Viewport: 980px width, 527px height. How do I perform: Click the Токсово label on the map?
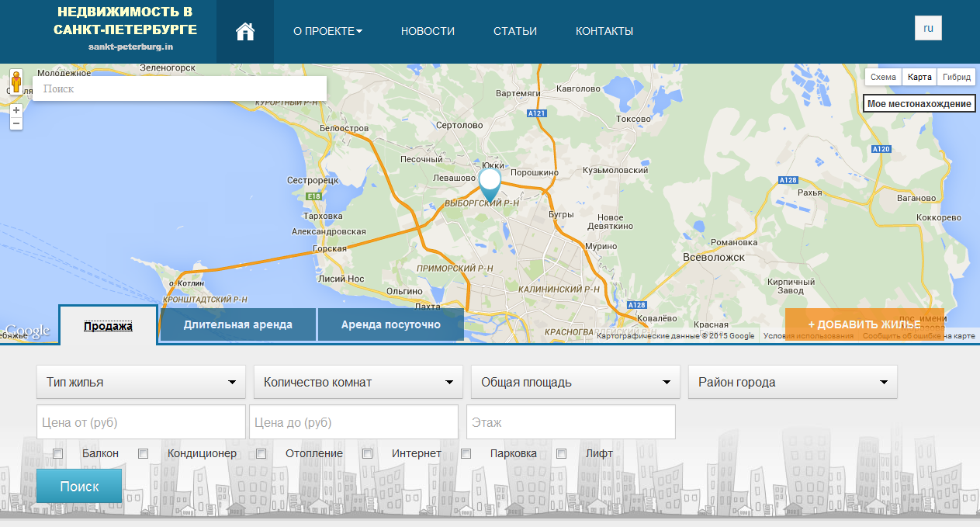click(632, 119)
